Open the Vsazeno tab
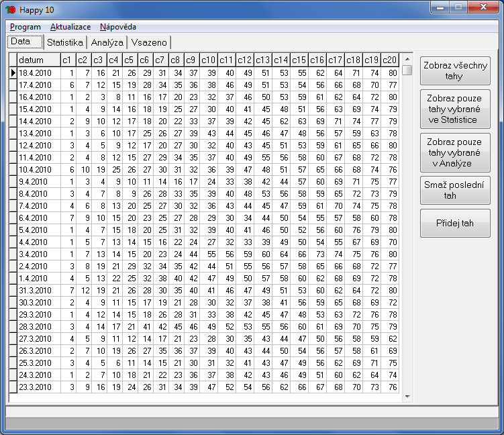The height and width of the screenshot is (435, 504). click(x=149, y=42)
